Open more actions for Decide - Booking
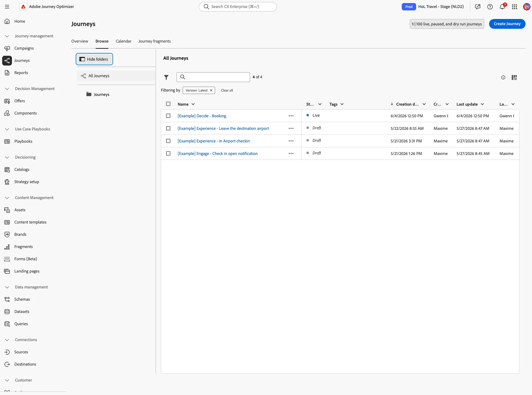Screen dimensions: 532x395 291,116
